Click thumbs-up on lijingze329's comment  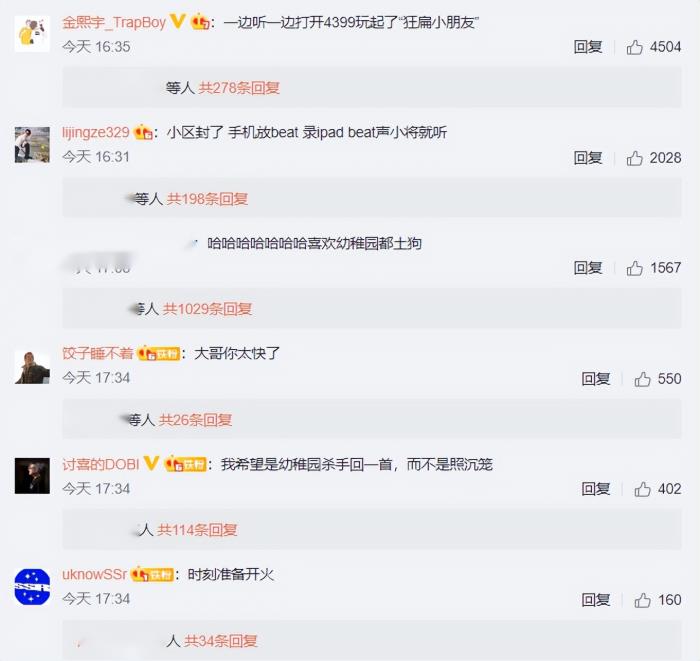tap(634, 158)
